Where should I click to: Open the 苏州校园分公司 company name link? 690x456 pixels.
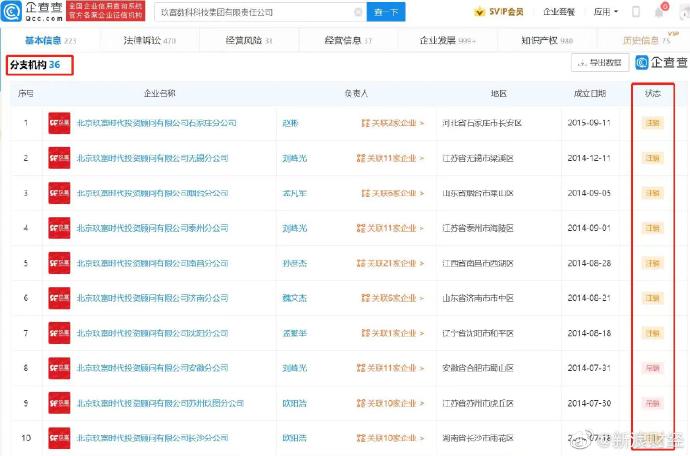click(x=160, y=403)
